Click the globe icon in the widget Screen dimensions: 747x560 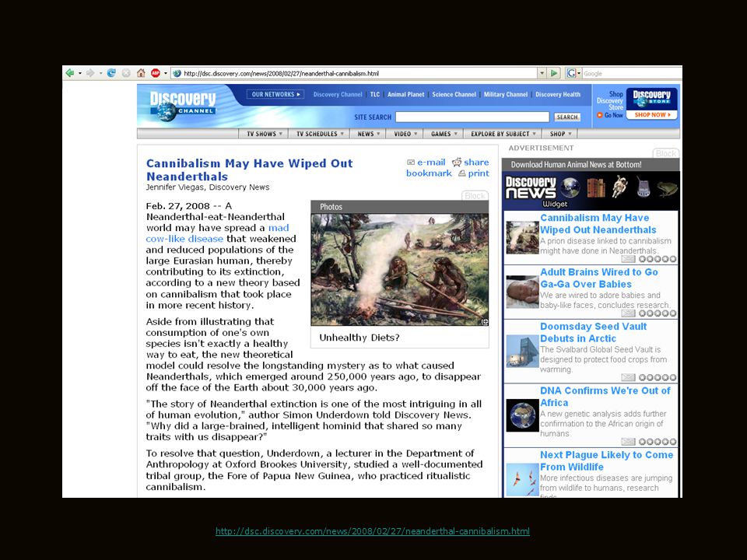[x=570, y=187]
